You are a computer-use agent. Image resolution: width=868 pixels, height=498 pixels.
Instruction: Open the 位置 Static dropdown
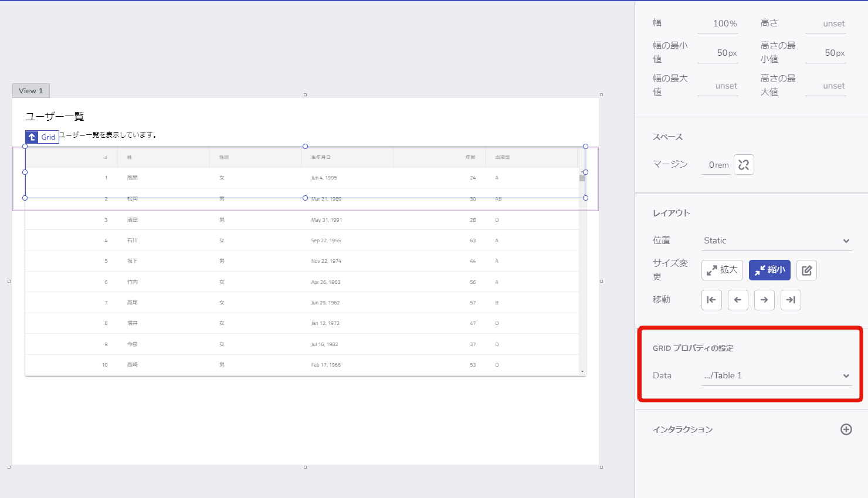click(x=777, y=240)
